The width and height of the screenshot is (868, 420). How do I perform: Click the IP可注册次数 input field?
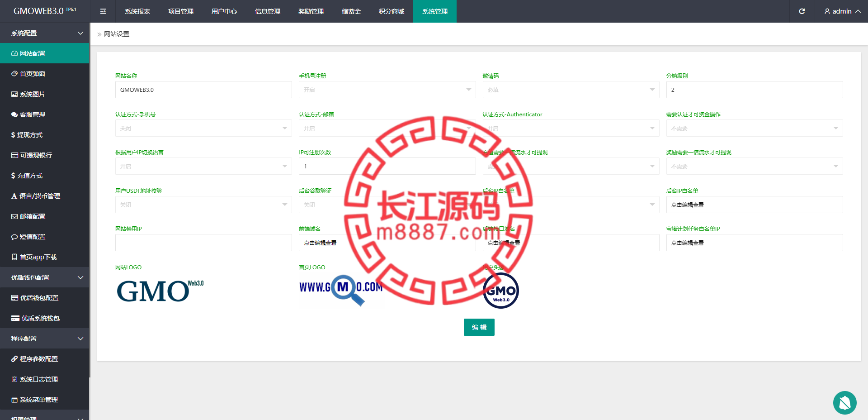[387, 166]
